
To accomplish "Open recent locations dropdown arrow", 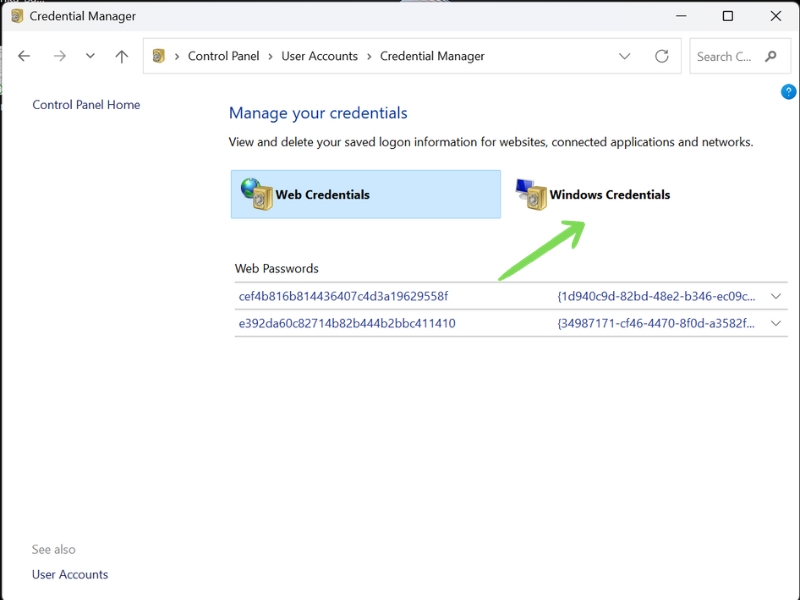I will click(90, 56).
